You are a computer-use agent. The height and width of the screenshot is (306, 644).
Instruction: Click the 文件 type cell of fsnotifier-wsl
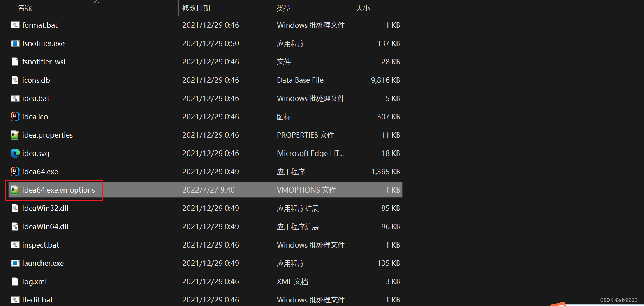coord(284,62)
